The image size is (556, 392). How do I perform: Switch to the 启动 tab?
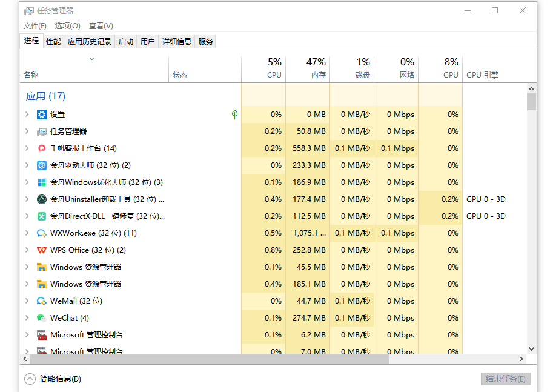pyautogui.click(x=125, y=42)
